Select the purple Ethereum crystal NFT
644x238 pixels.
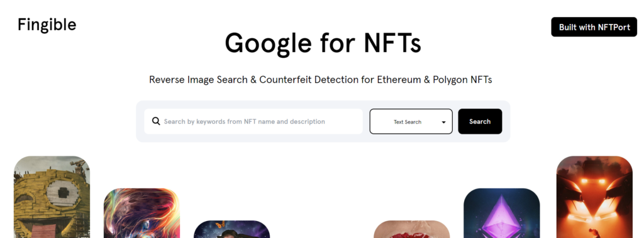tap(501, 213)
